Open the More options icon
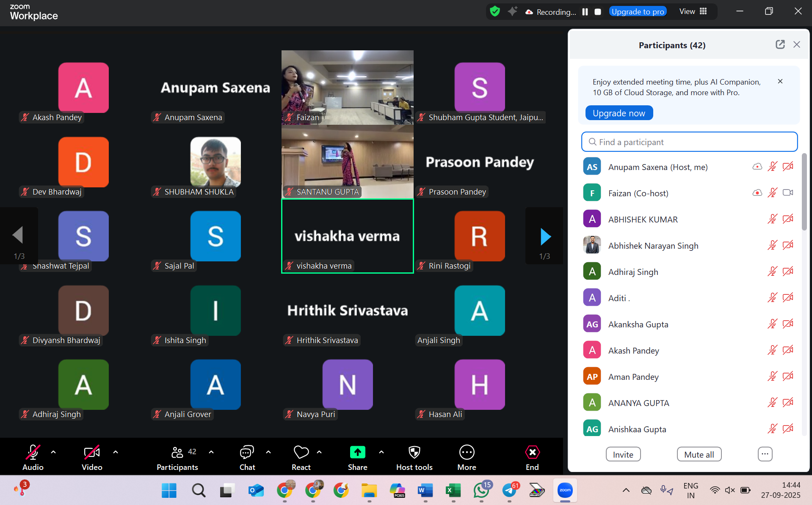 tap(467, 453)
